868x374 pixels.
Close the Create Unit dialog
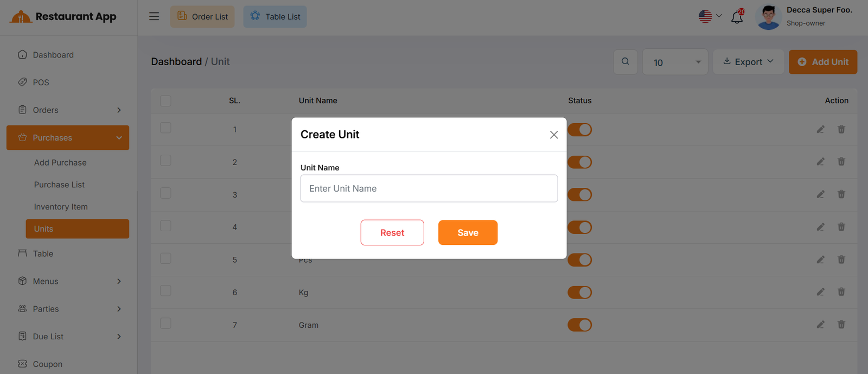(553, 135)
